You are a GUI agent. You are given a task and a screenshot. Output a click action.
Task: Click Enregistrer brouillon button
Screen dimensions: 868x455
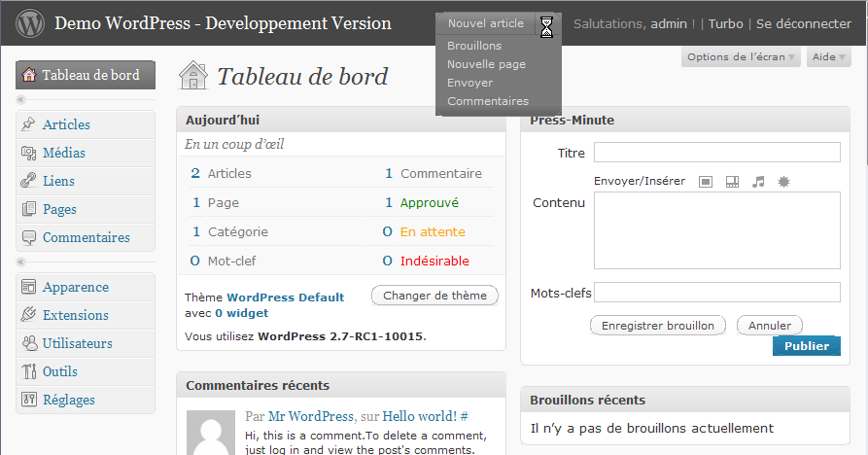(658, 326)
